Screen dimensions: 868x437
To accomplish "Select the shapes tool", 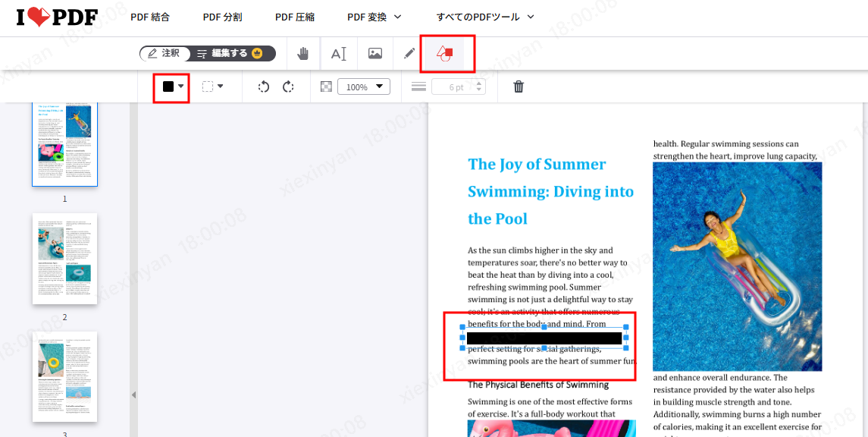I will click(x=445, y=54).
